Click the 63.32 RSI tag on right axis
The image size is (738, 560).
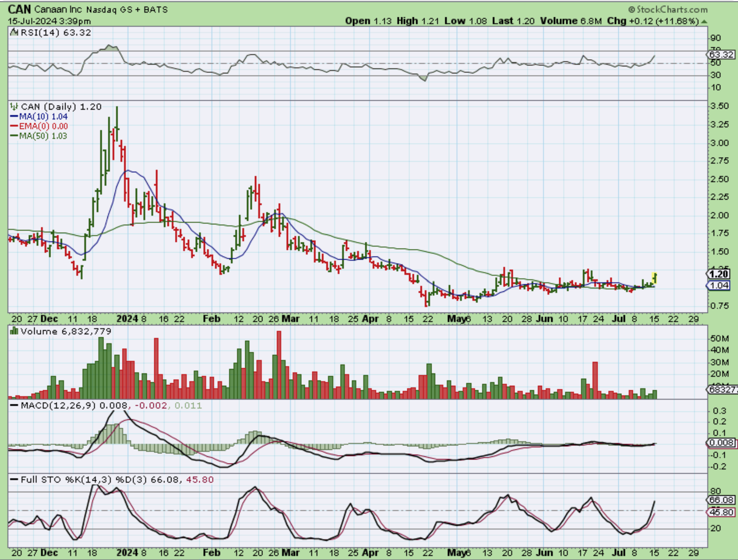[721, 55]
